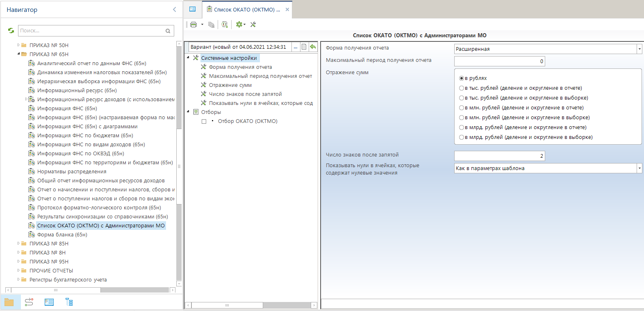Open the workspace panel icon at the navigator bottom

49,302
